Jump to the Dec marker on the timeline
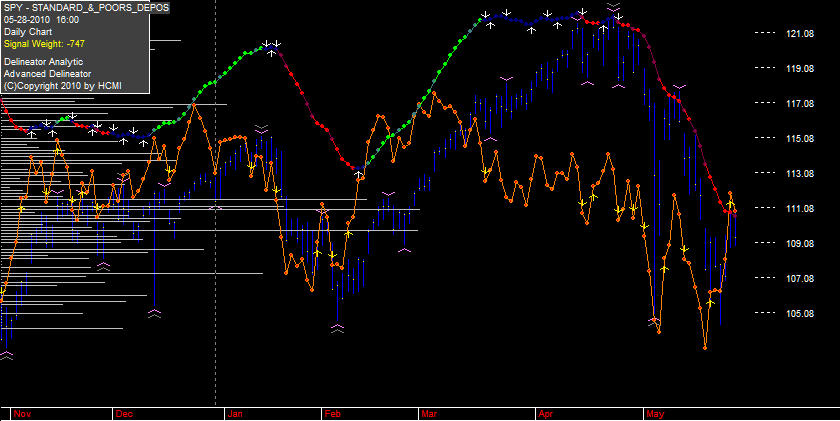 pyautogui.click(x=124, y=414)
